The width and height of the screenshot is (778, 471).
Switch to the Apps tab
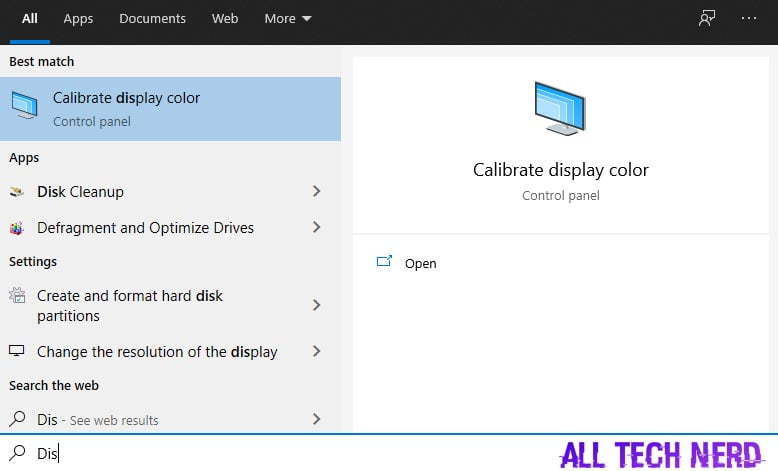pos(78,19)
